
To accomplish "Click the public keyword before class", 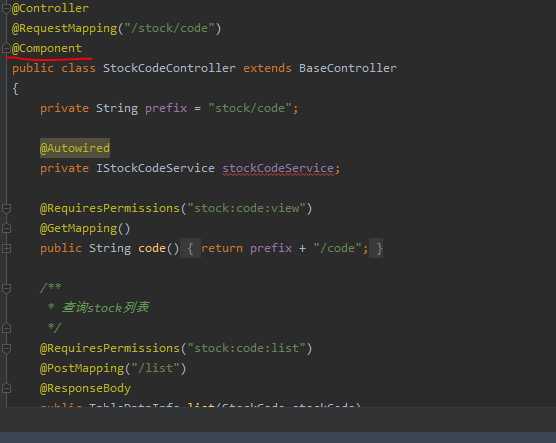I will point(33,68).
